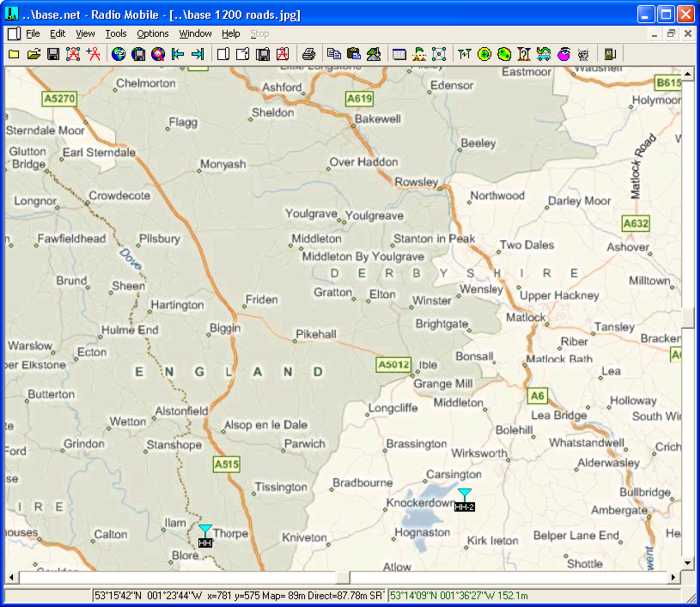Open Map properties globe icon
The image size is (700, 607).
[118, 54]
